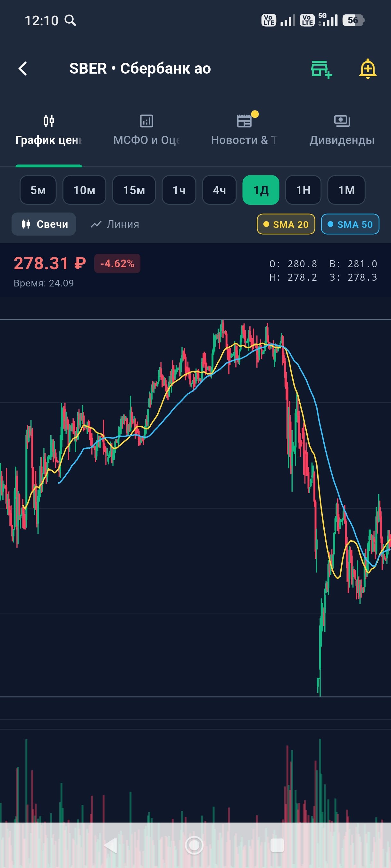Choose the 1М monthly timeframe
This screenshot has width=391, height=868.
click(x=346, y=190)
